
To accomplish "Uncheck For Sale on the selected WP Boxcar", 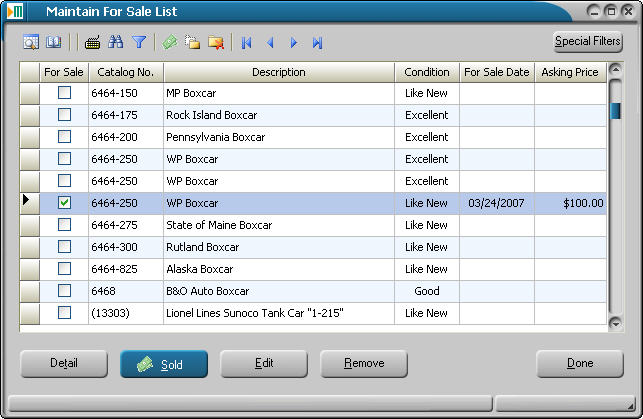I will pyautogui.click(x=64, y=203).
